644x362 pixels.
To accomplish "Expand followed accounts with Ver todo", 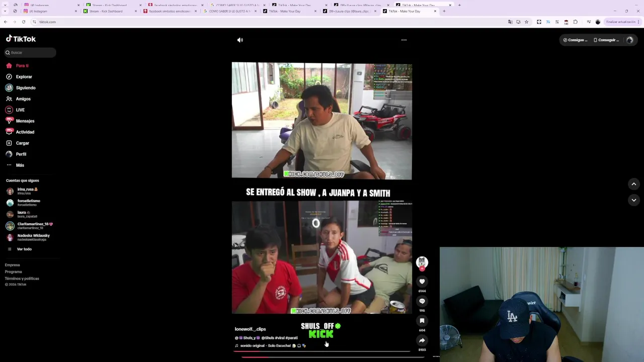I will pyautogui.click(x=24, y=249).
